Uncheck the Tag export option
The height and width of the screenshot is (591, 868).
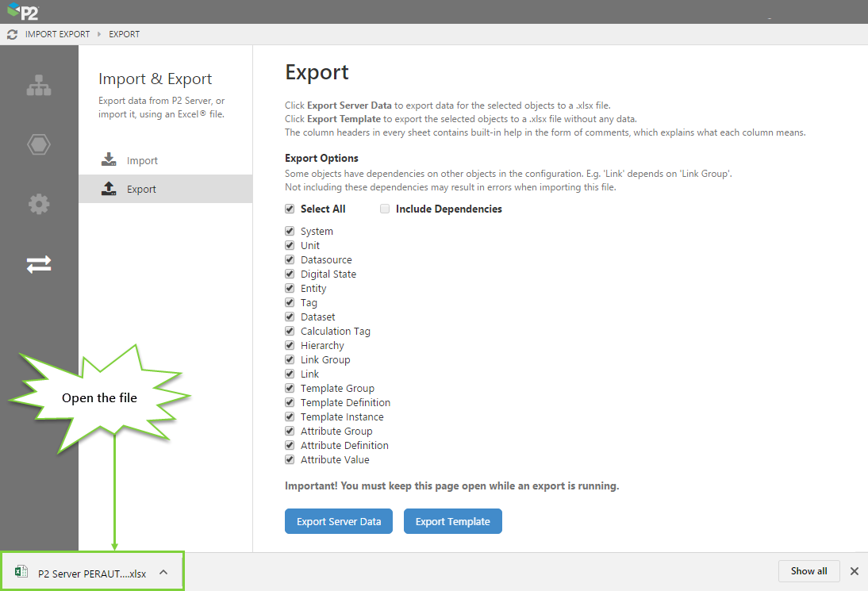click(290, 302)
